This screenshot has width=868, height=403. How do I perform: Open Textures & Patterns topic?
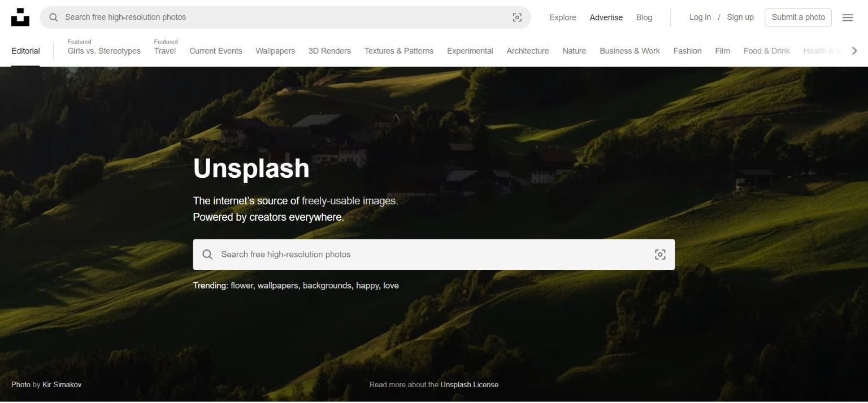click(x=399, y=51)
